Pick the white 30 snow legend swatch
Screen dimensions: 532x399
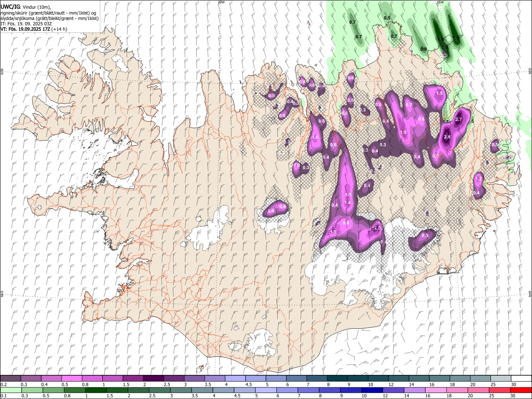(521, 378)
